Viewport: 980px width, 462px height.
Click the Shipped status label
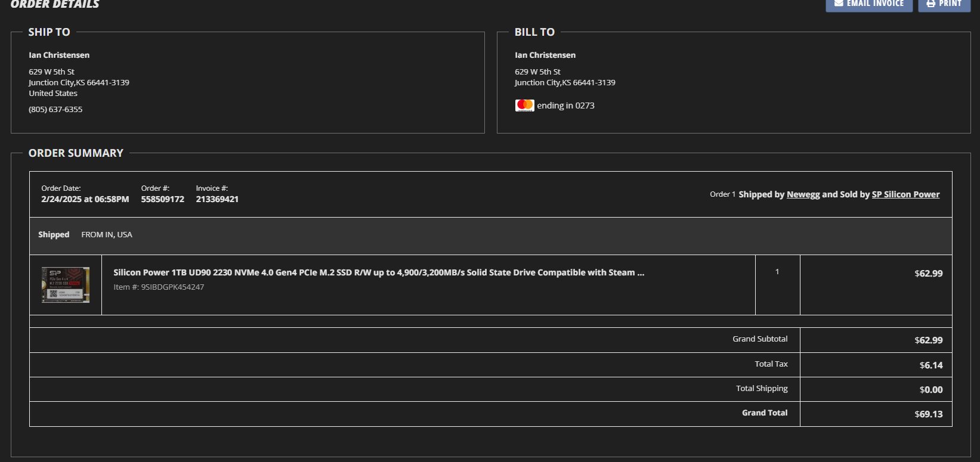pyautogui.click(x=54, y=235)
